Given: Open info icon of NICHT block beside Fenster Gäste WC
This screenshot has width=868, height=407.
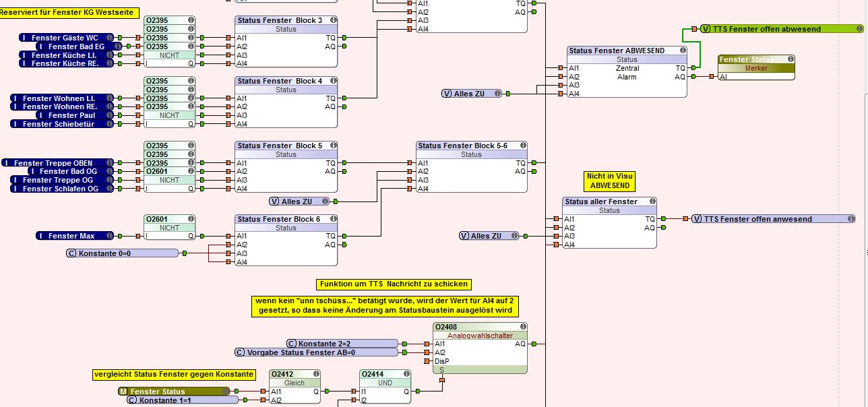Looking at the screenshot, I should pos(191,20).
